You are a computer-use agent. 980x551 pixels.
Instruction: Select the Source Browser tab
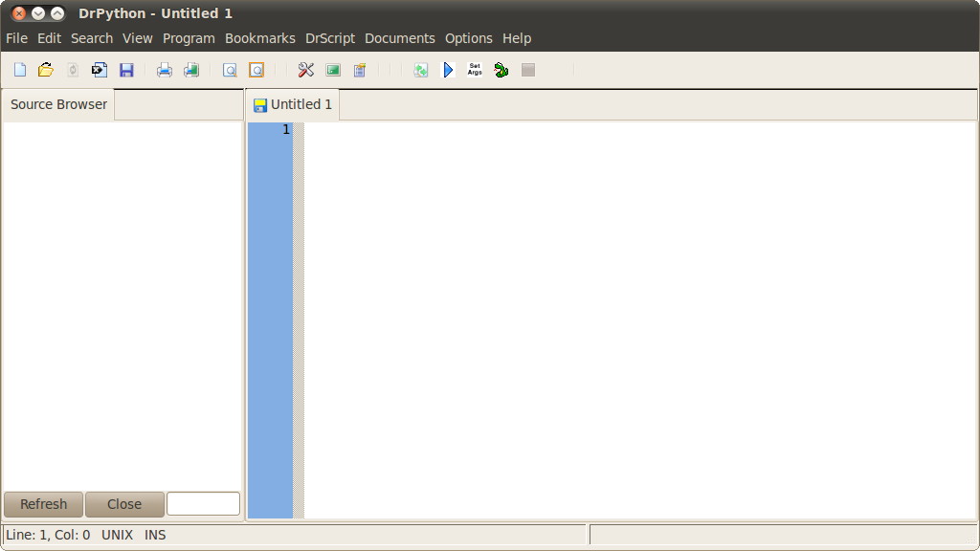click(58, 105)
